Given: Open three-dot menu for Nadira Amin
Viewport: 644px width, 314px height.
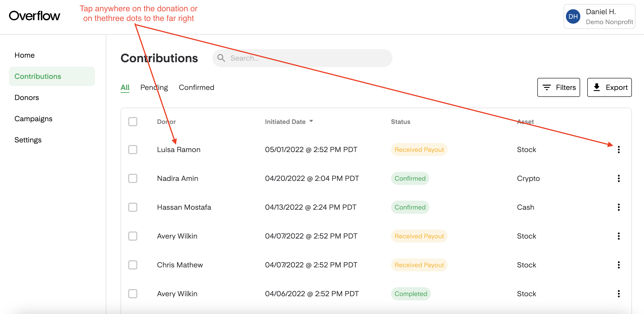Looking at the screenshot, I should pos(619,178).
